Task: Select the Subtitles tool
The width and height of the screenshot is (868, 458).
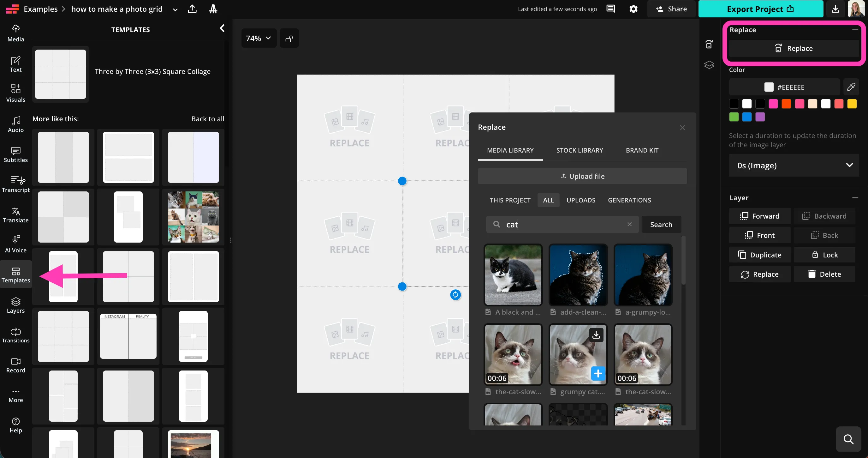Action: pos(15,154)
